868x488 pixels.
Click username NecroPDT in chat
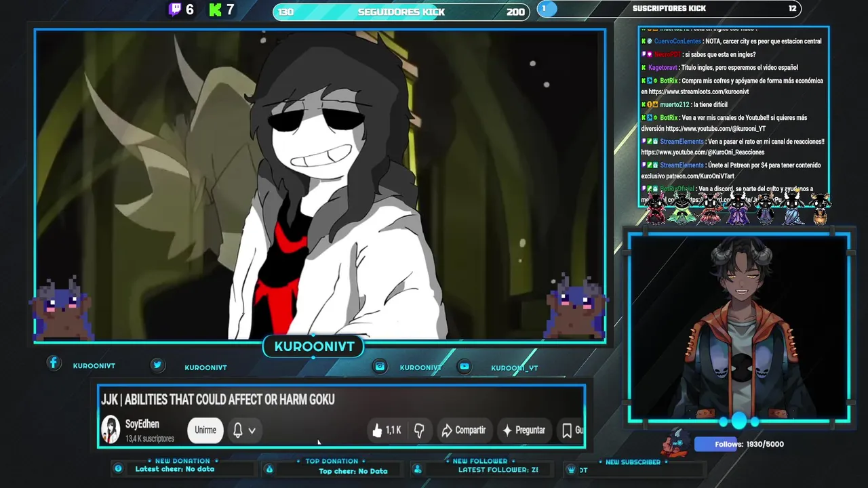[668, 54]
